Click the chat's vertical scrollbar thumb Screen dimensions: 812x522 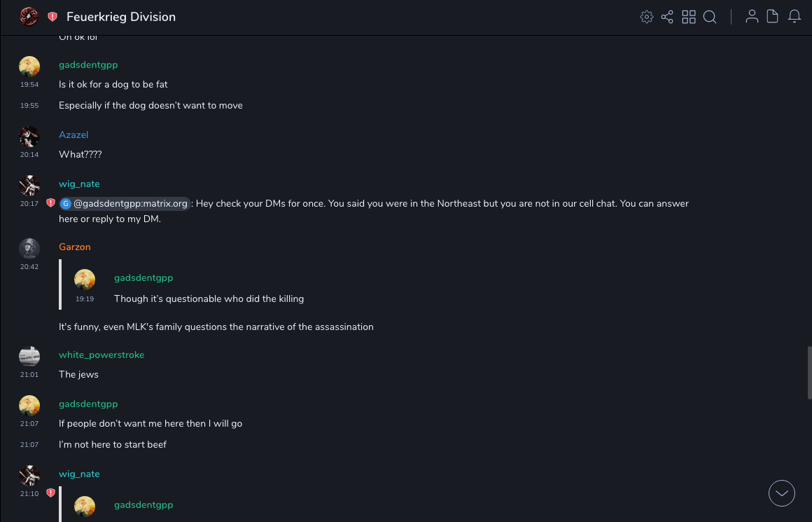click(809, 371)
